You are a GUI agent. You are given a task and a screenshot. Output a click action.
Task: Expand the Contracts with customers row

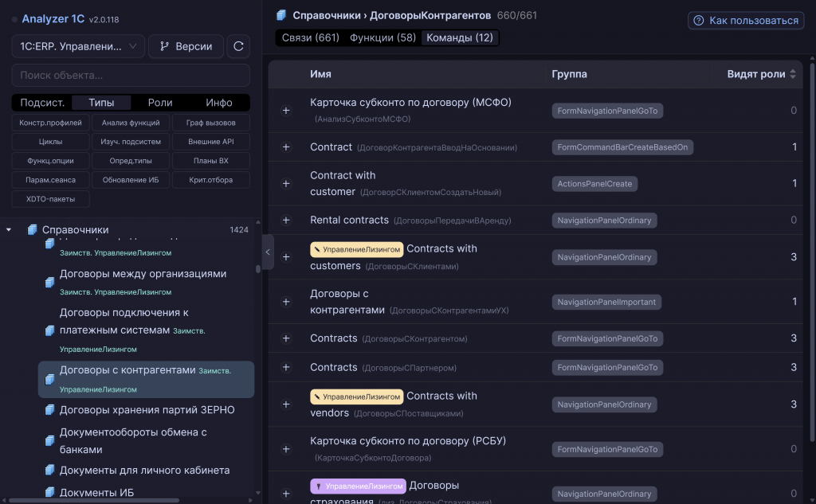[286, 257]
